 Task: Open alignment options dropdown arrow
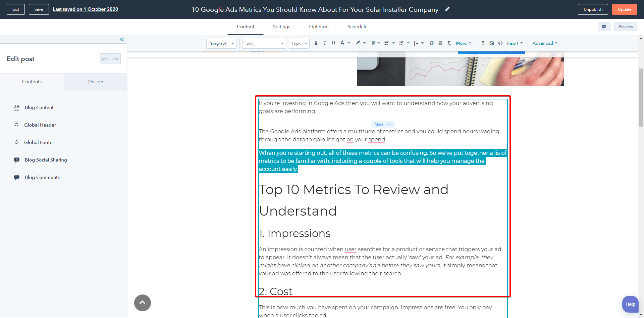coord(379,43)
